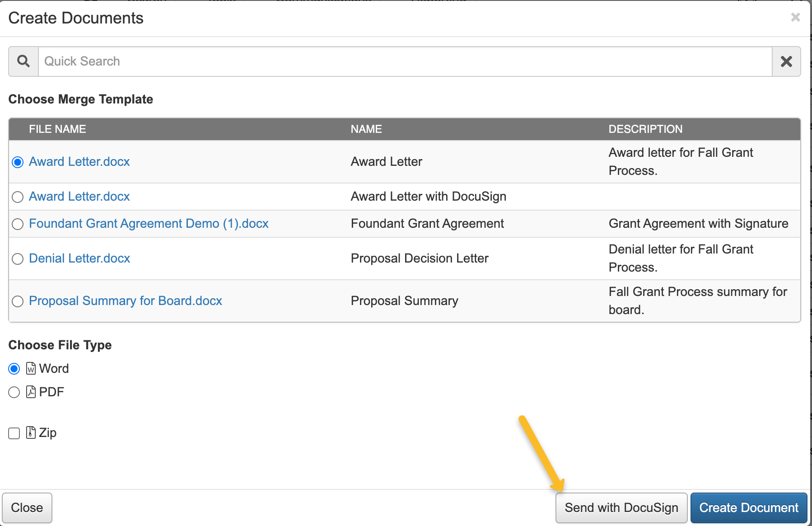
Task: Open Foundant Grant Agreement Demo (1).docx link
Action: tap(148, 223)
